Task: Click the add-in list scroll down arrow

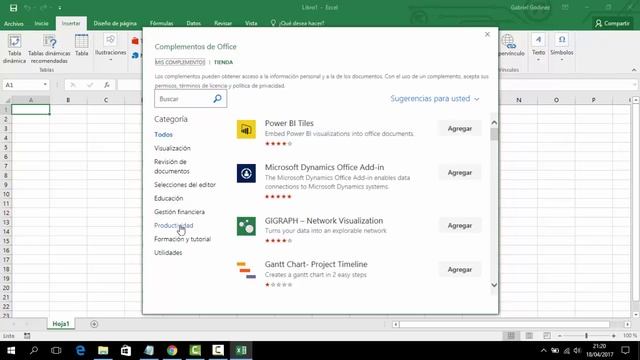Action: pyautogui.click(x=494, y=285)
